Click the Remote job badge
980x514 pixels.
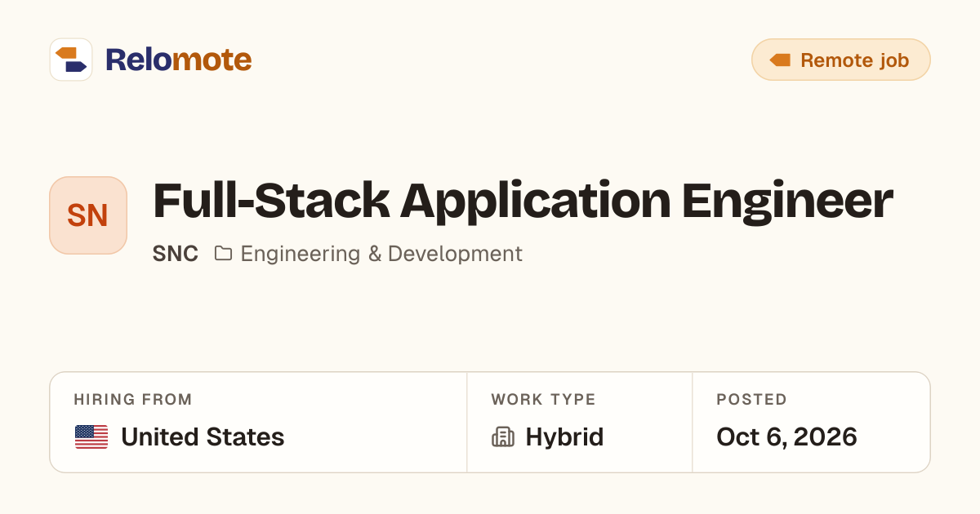point(840,60)
